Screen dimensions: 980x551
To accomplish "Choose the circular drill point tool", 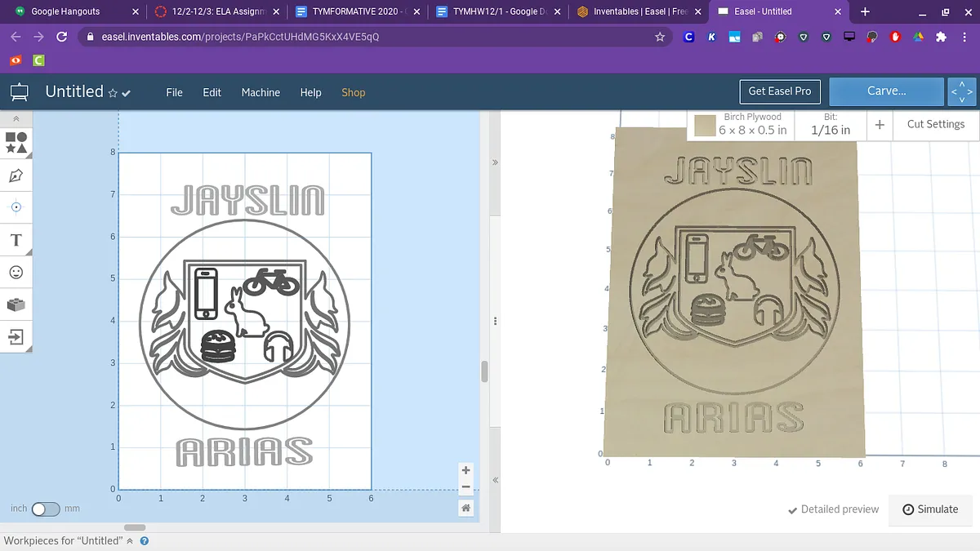I will [16, 207].
